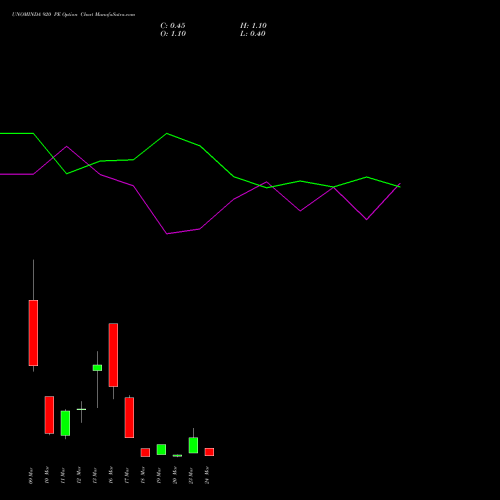Click the UNOMINDA 920 PE Option Chart title
500x500 pixels.
click(x=73, y=15)
